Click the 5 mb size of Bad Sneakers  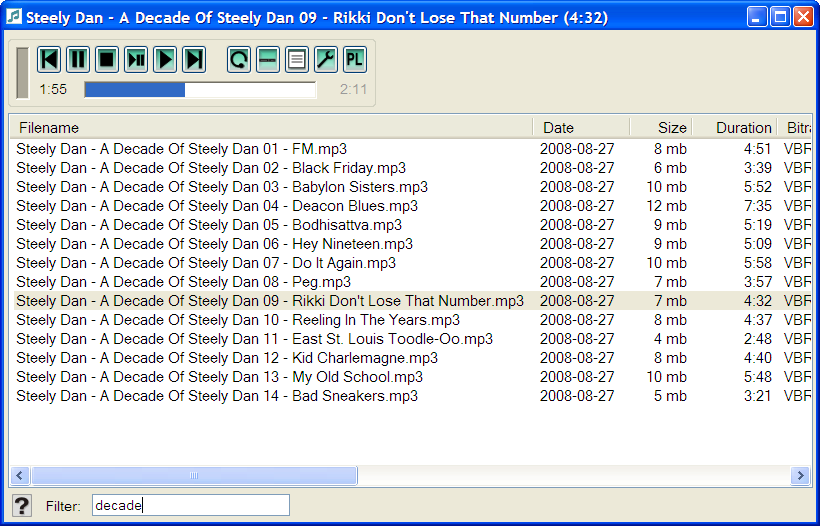point(670,396)
